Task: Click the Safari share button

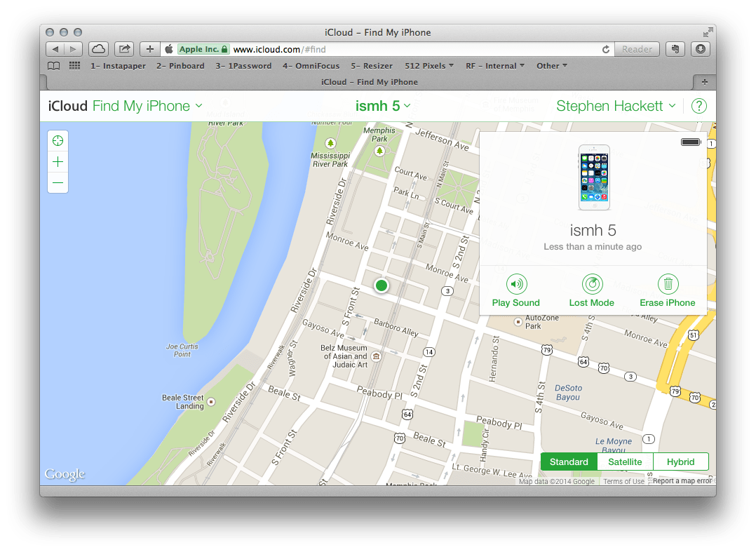Action: (x=123, y=49)
